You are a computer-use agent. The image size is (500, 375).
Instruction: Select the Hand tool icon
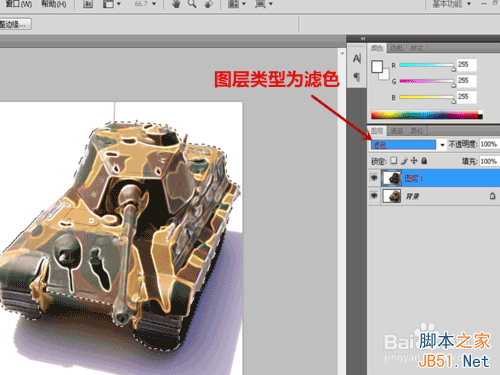coord(176,4)
